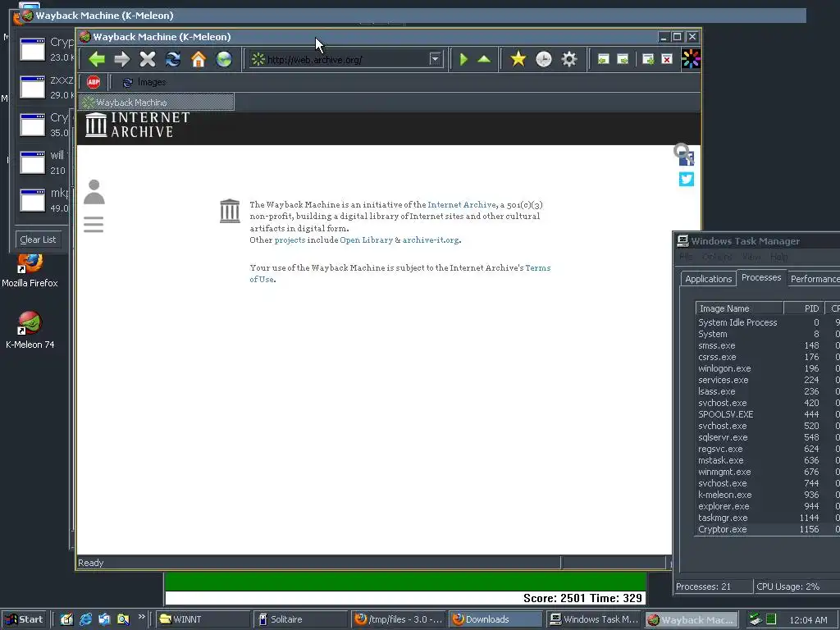Switch to Performance tab in Task Manager
The height and width of the screenshot is (630, 840).
tap(815, 279)
